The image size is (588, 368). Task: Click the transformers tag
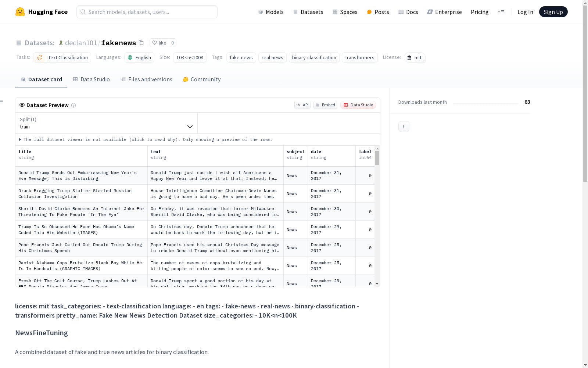(x=360, y=57)
